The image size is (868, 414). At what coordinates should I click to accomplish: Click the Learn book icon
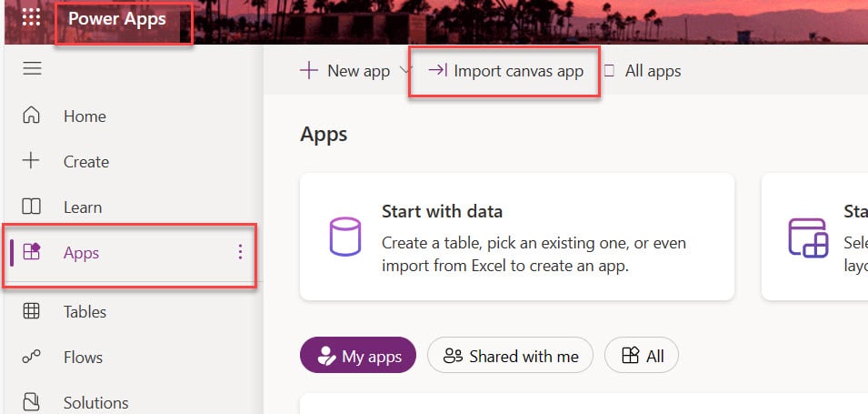[x=31, y=207]
